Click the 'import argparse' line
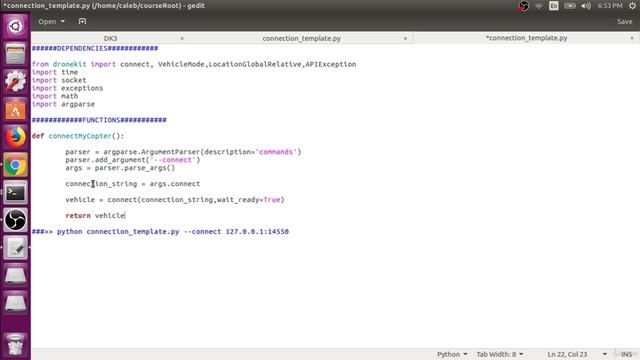Image resolution: width=640 pixels, height=360 pixels. (63, 104)
